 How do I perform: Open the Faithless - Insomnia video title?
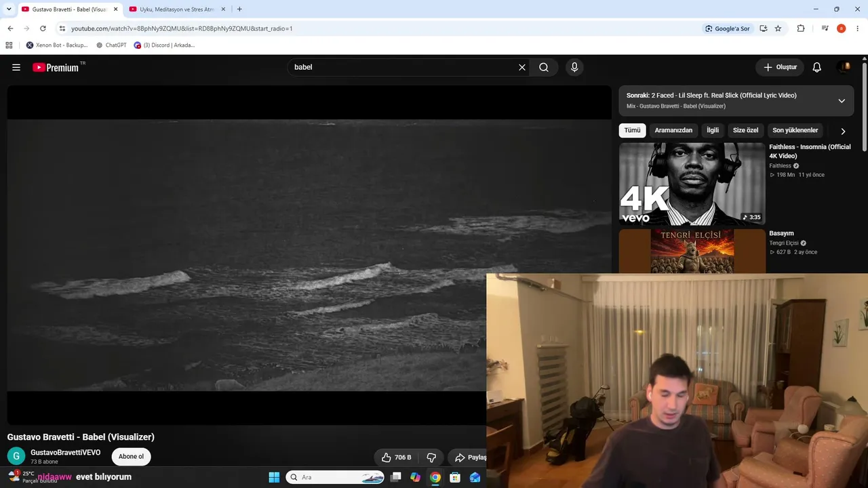pos(810,151)
